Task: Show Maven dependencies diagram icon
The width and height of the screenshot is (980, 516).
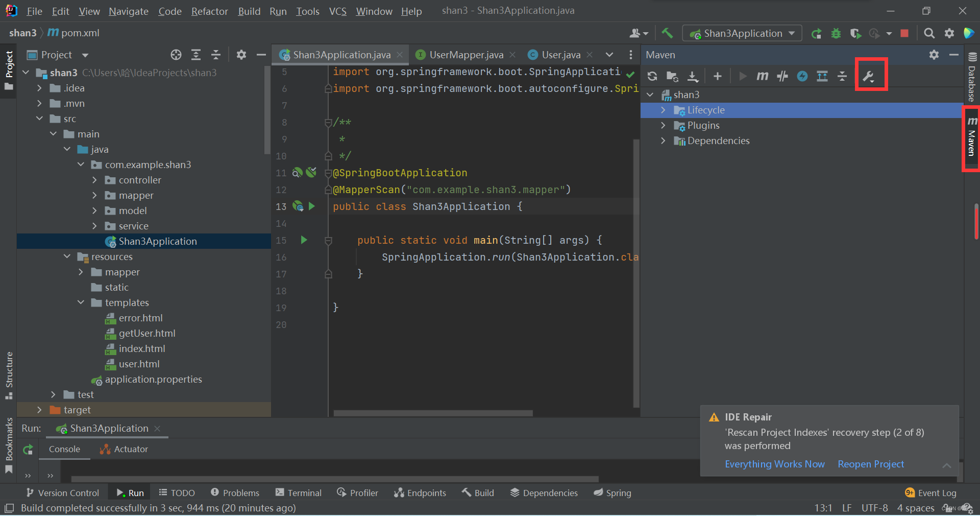Action: 822,76
